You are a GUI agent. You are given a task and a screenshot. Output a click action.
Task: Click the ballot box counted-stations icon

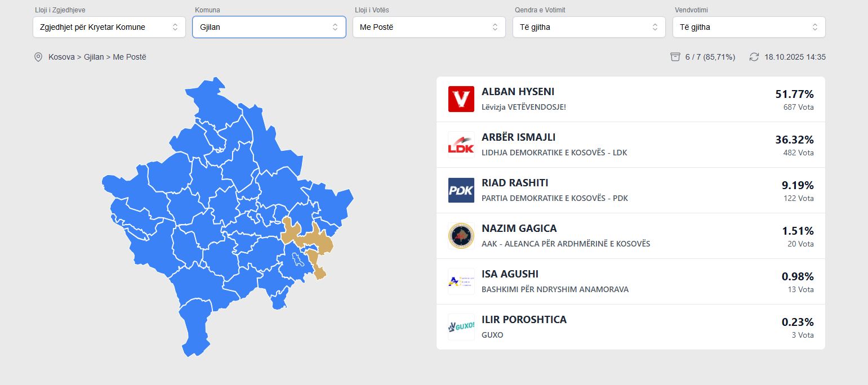[675, 57]
